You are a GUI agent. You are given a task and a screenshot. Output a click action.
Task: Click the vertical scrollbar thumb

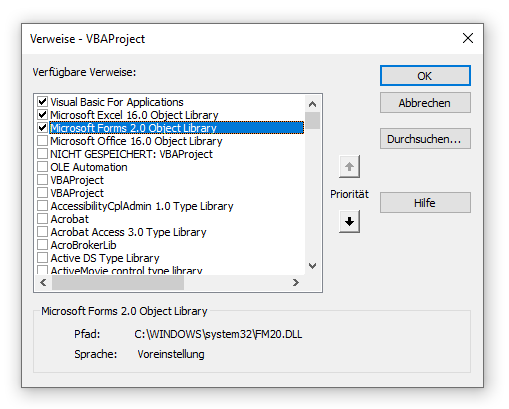tap(312, 120)
